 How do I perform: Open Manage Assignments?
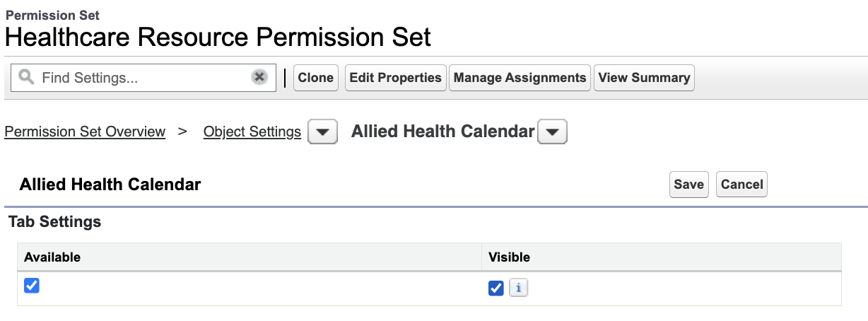(x=520, y=78)
